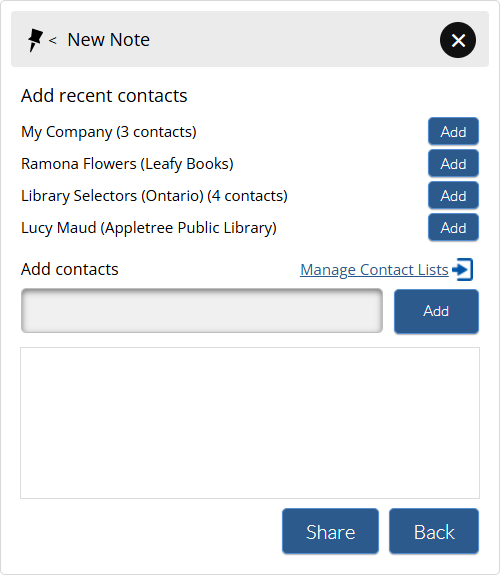The height and width of the screenshot is (575, 500).
Task: Select the Lucy Maud (Appletree Public Library) entry
Action: coord(149,228)
